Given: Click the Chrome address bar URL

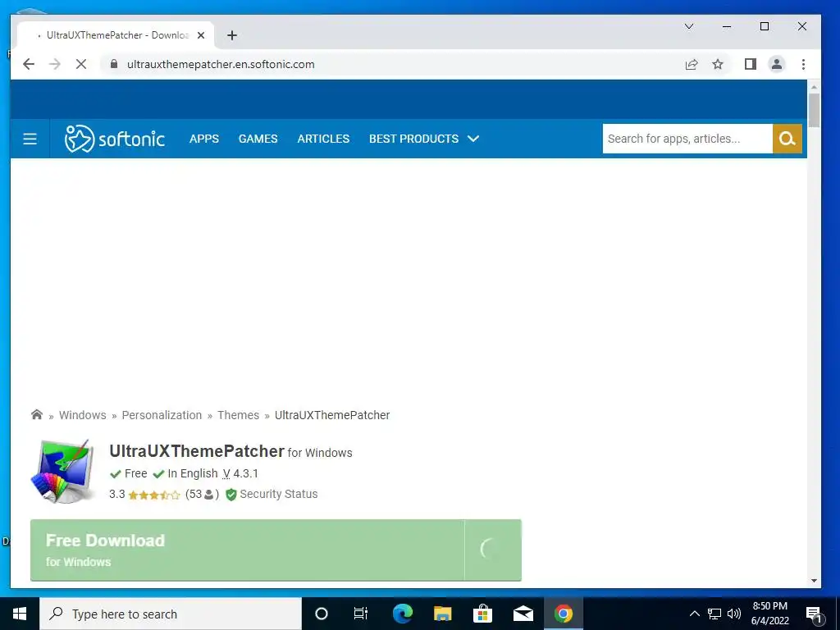Looking at the screenshot, I should pos(221,64).
